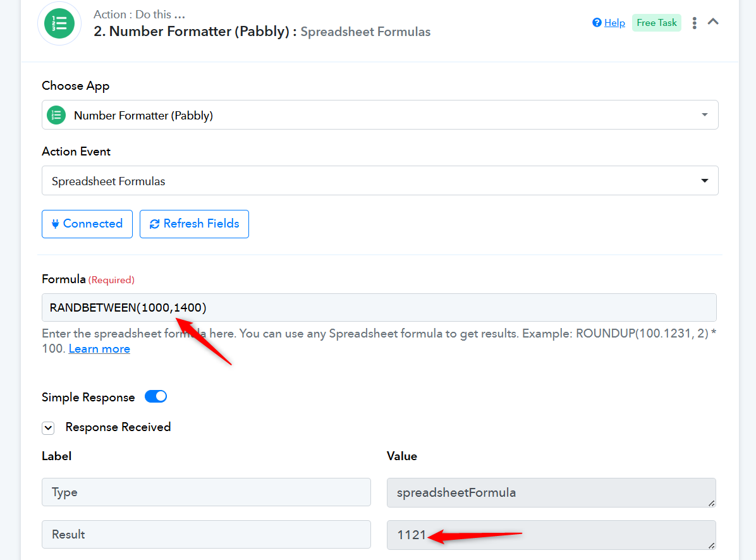Click the Type label field
Screen dimensions: 756x560
[x=206, y=492]
